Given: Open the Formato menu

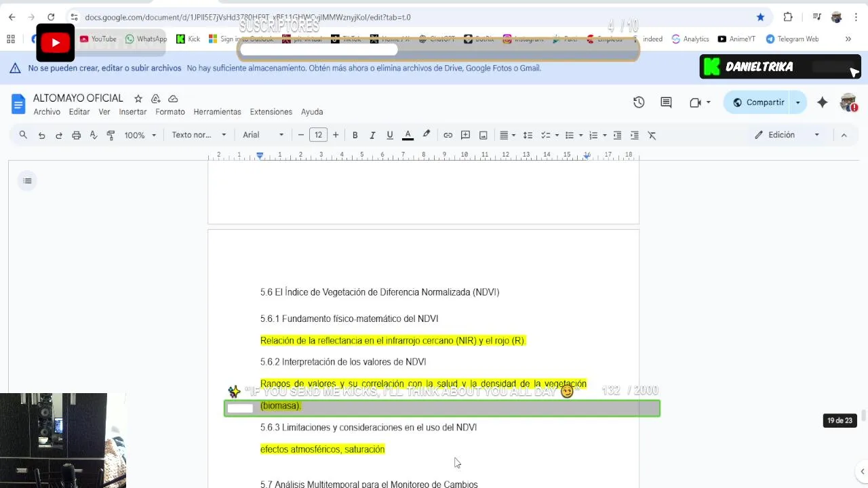Looking at the screenshot, I should [x=170, y=112].
